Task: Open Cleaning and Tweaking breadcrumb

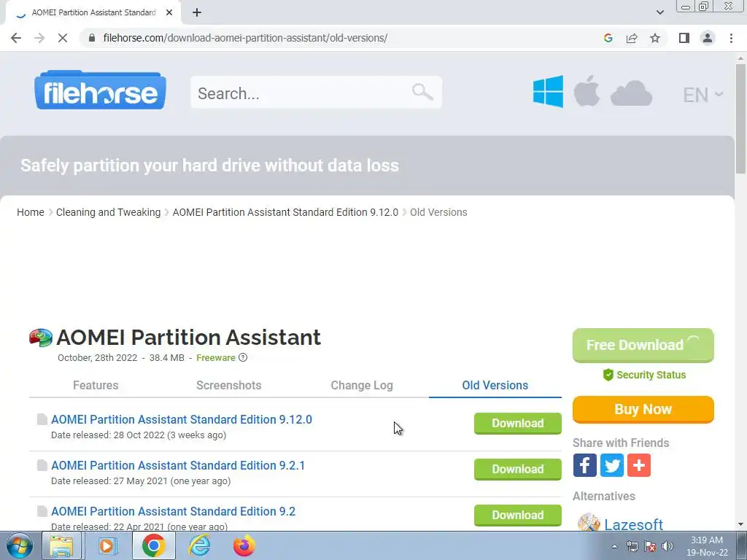Action: (x=108, y=212)
